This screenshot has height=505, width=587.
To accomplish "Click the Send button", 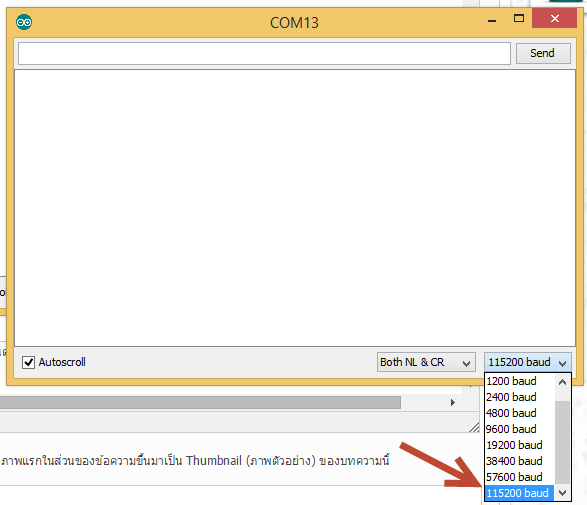I will point(543,53).
